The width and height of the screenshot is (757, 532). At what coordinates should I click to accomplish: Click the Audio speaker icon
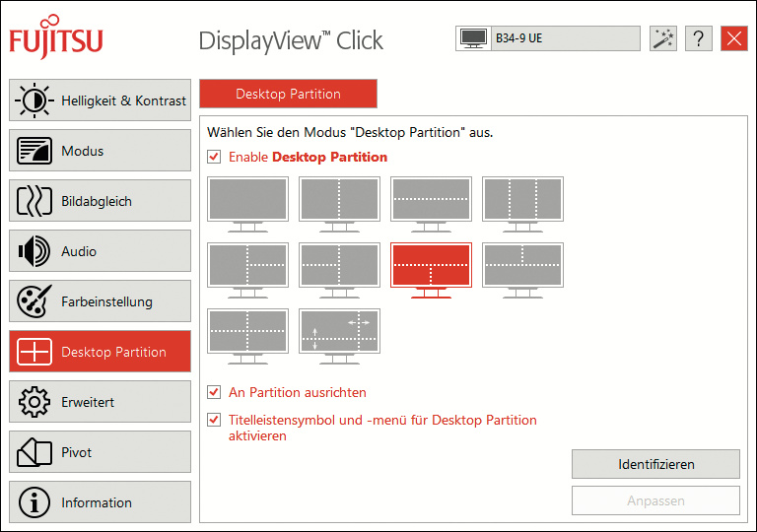pyautogui.click(x=34, y=251)
